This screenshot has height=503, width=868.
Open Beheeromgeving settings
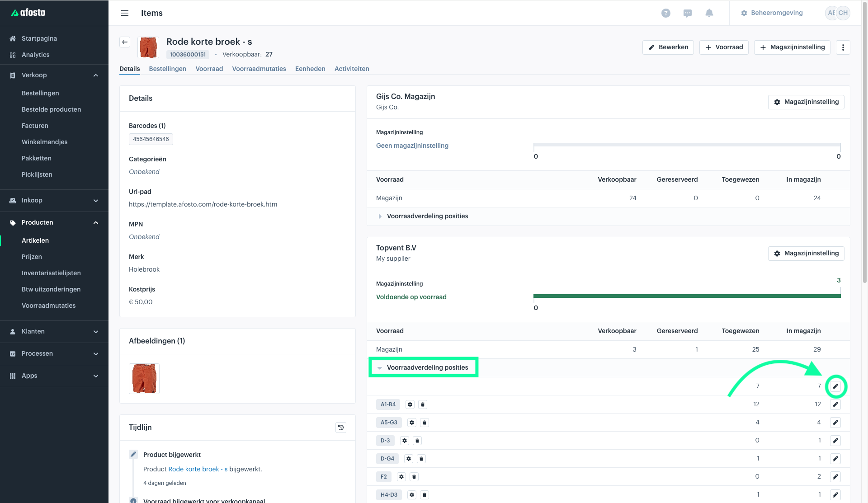pos(772,13)
